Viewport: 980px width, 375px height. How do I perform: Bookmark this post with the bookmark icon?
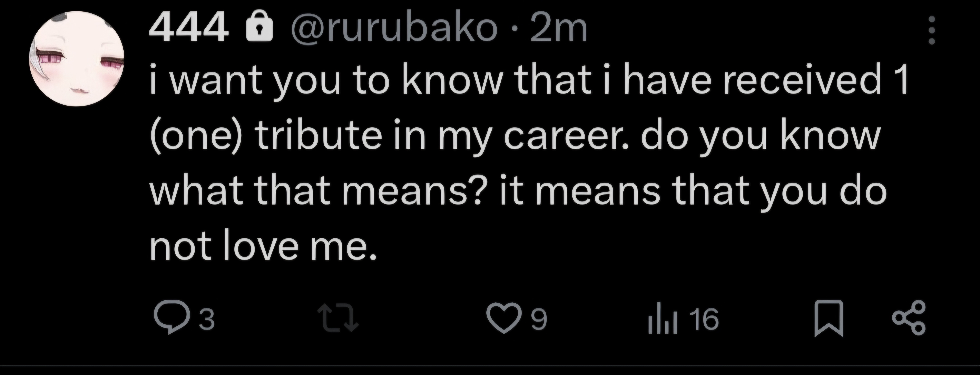pyautogui.click(x=829, y=319)
